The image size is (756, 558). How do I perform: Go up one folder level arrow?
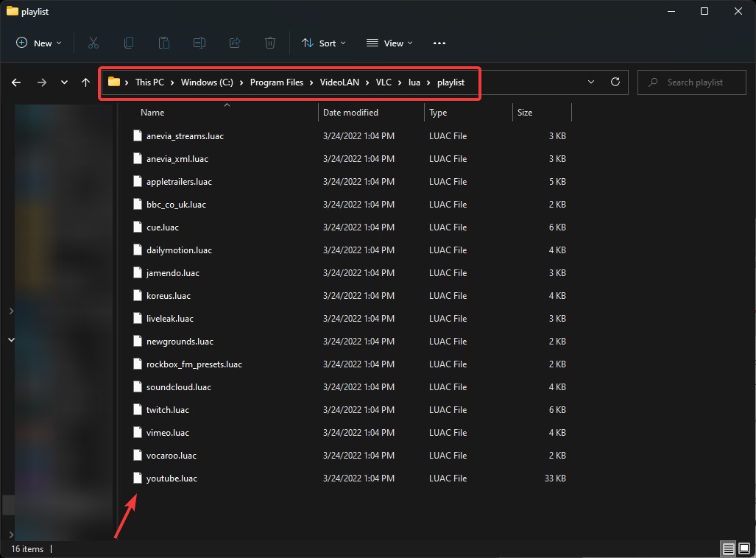click(x=86, y=82)
